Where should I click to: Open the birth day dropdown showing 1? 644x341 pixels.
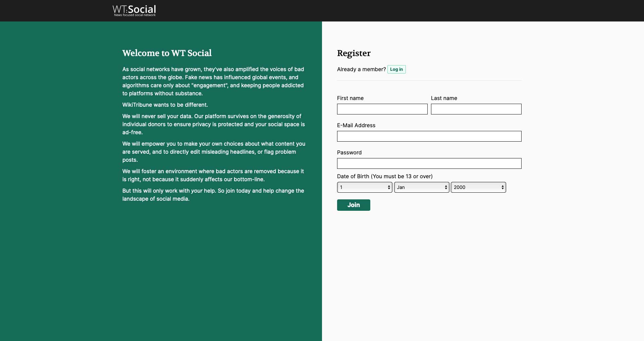pos(364,187)
